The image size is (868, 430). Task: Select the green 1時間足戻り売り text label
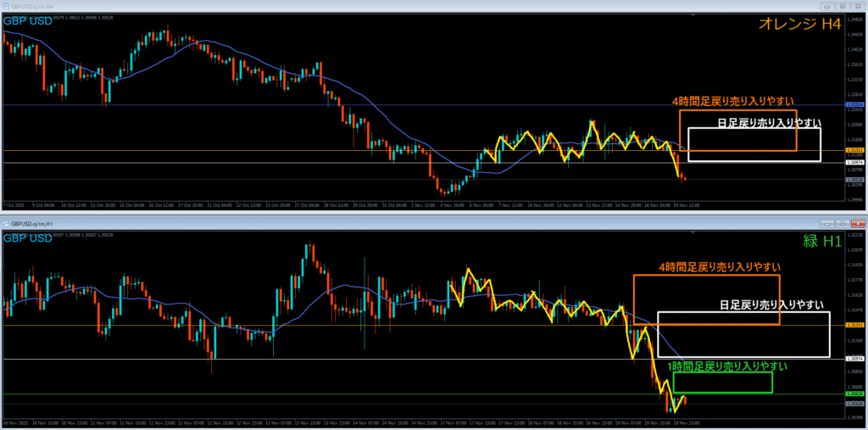point(726,366)
